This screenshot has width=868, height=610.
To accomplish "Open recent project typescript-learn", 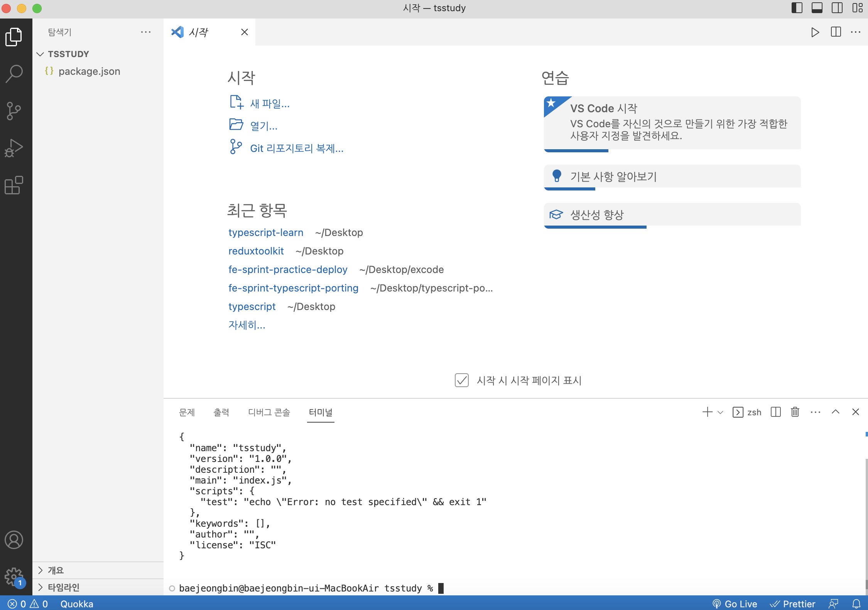I will click(x=266, y=233).
